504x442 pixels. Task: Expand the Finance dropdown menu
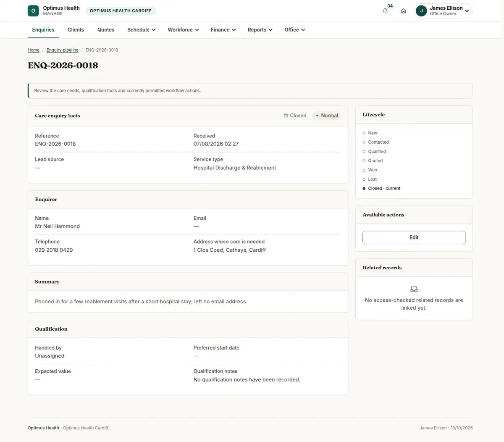coord(223,30)
